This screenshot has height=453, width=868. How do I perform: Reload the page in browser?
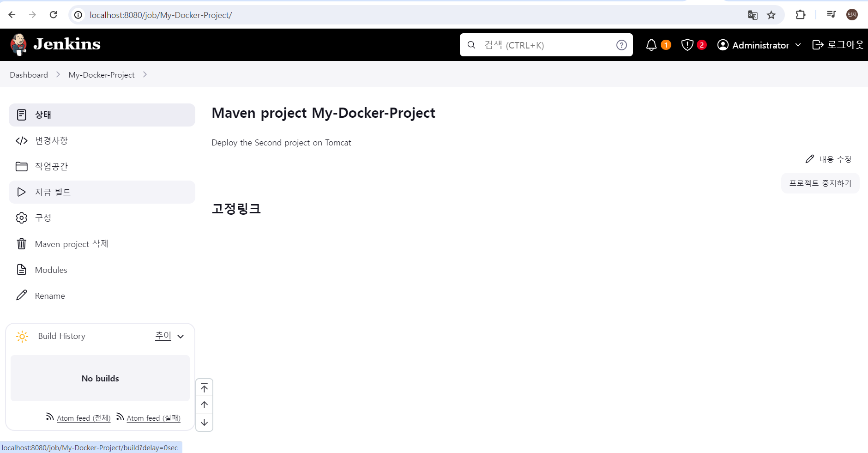pyautogui.click(x=54, y=15)
